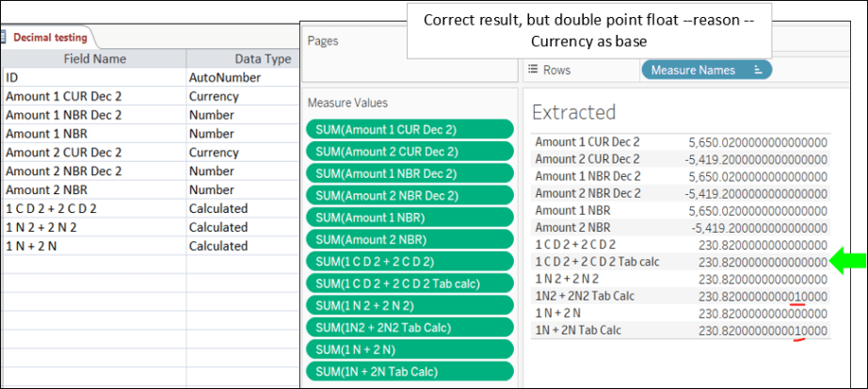Open Number data type for Amount 1 NBR Dec 2
Viewport: 868px width, 389px height.
(244, 115)
